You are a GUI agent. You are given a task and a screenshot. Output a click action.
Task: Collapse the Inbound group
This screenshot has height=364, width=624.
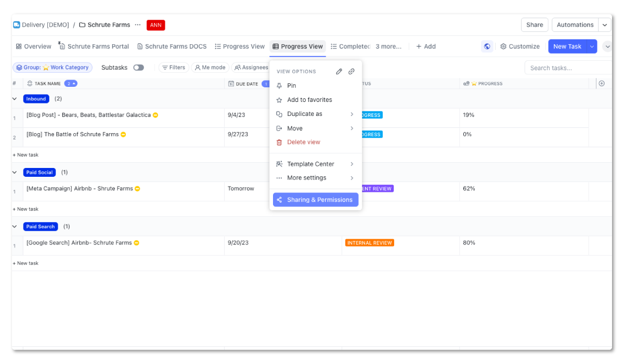coord(15,99)
